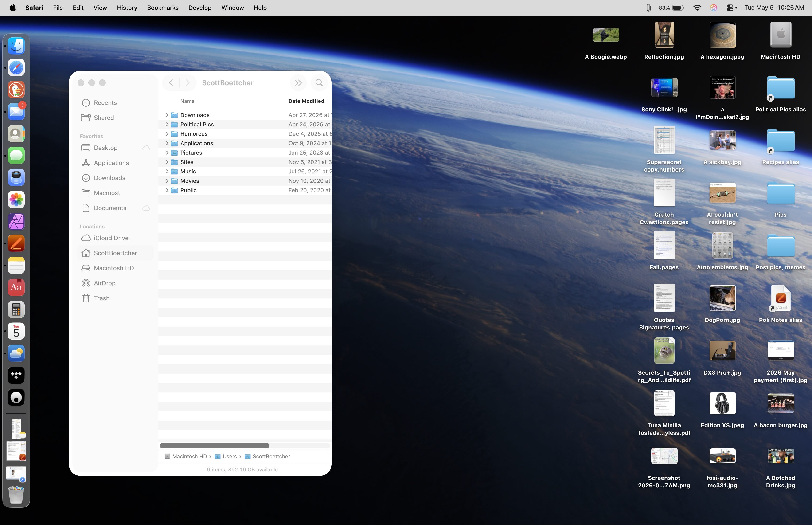Select Pics folder on desktop

[781, 200]
